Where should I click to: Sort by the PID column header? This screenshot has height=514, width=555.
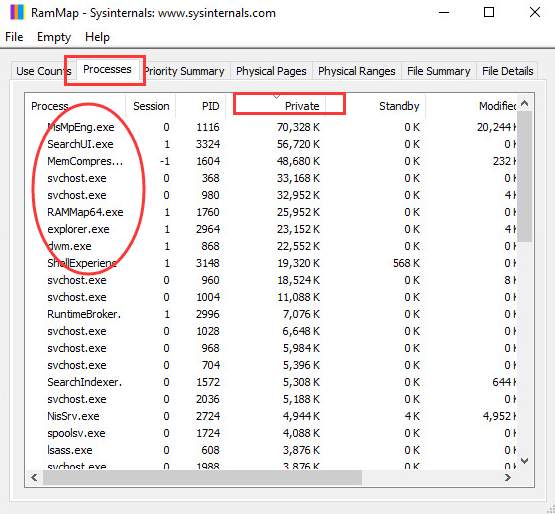click(201, 106)
